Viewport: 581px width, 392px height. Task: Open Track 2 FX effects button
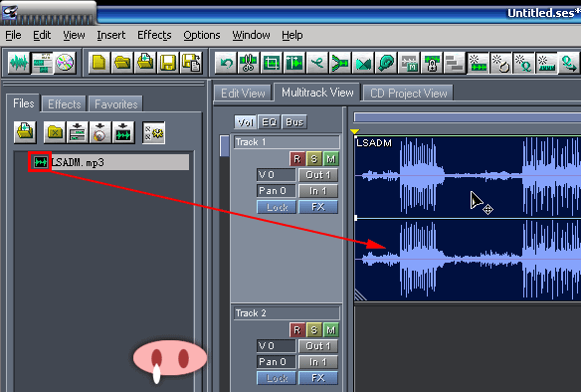[x=318, y=378]
